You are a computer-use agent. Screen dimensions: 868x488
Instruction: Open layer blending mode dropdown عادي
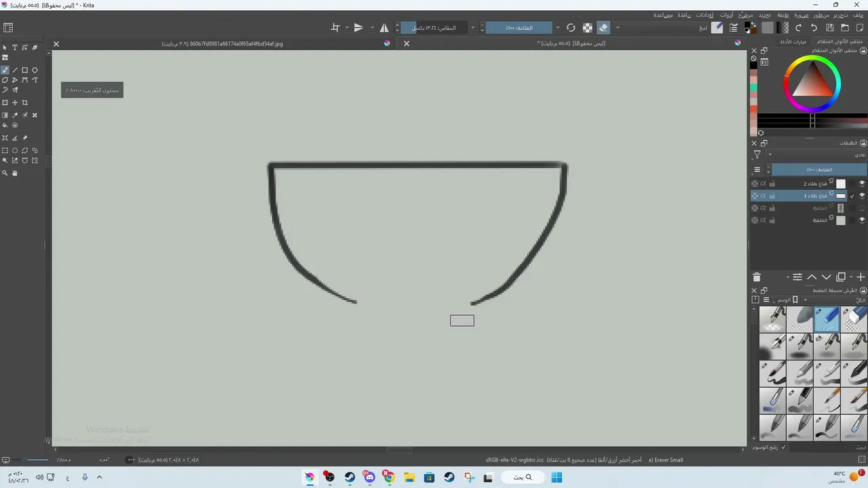(x=816, y=155)
